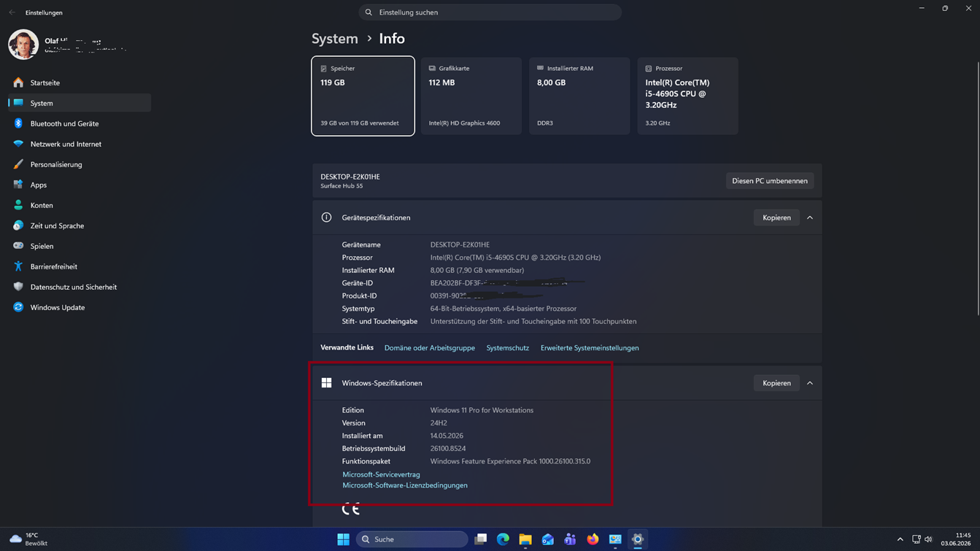The width and height of the screenshot is (980, 551).
Task: Launch Microsoft Edge from the taskbar
Action: 503,539
